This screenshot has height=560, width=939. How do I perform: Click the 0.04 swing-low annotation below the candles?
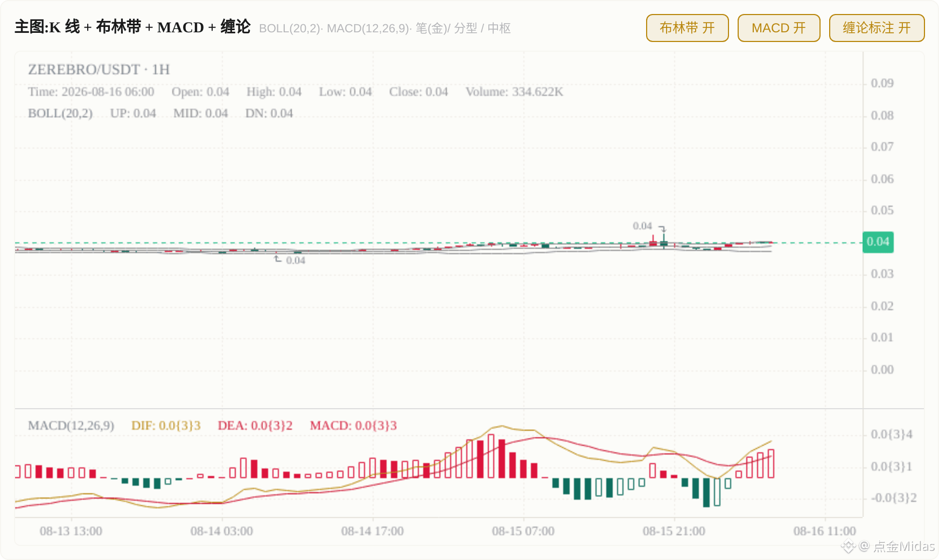pyautogui.click(x=296, y=261)
